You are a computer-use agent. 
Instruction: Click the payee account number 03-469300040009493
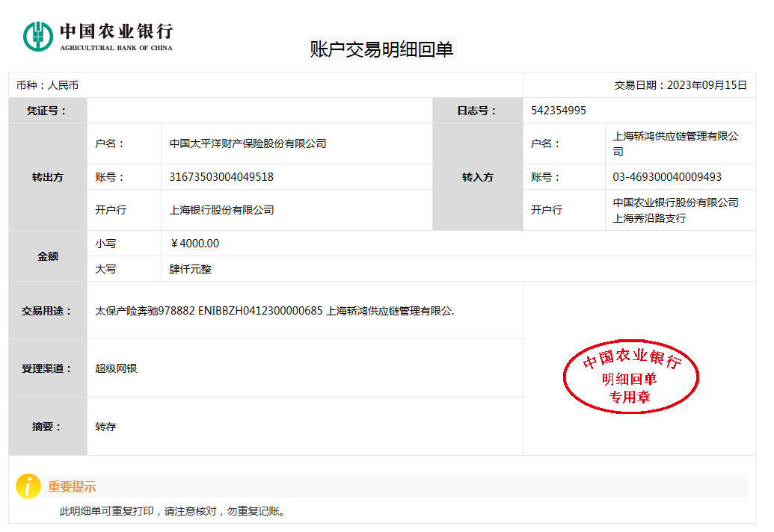(x=667, y=177)
